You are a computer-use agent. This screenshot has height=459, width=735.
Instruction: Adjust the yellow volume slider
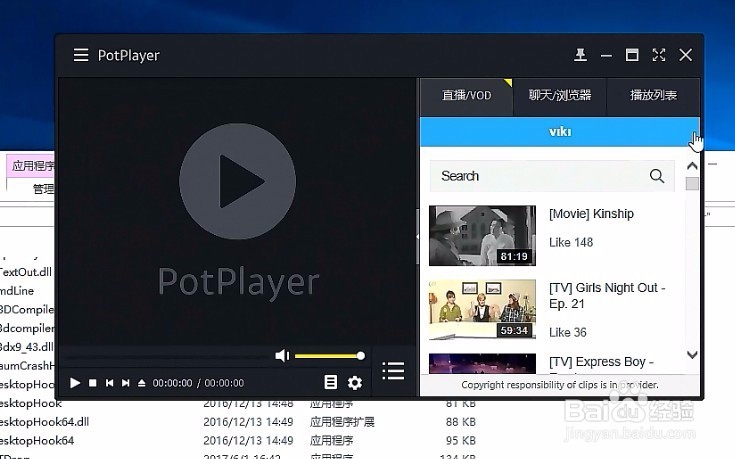pyautogui.click(x=330, y=356)
